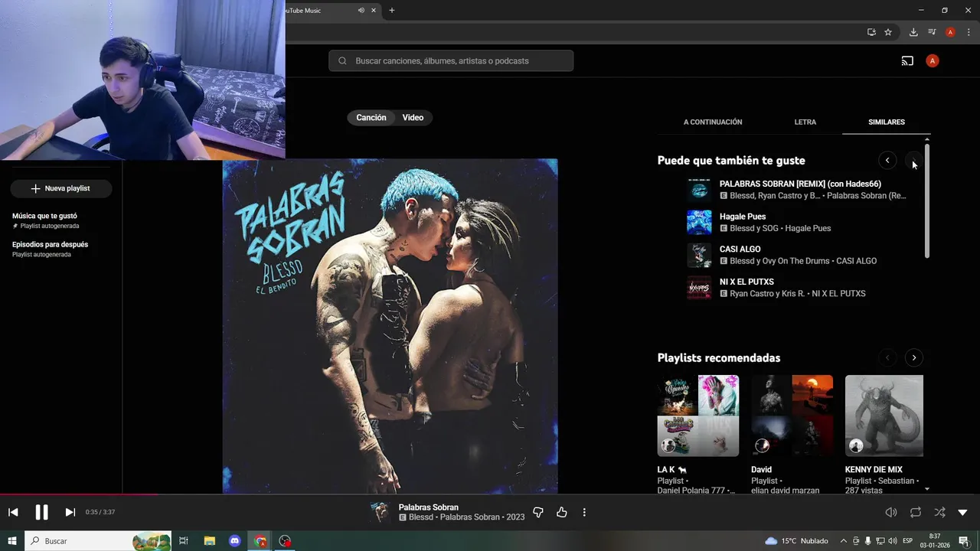Screen dimensions: 980x551
Task: Click the Cast to device icon
Action: 907,61
